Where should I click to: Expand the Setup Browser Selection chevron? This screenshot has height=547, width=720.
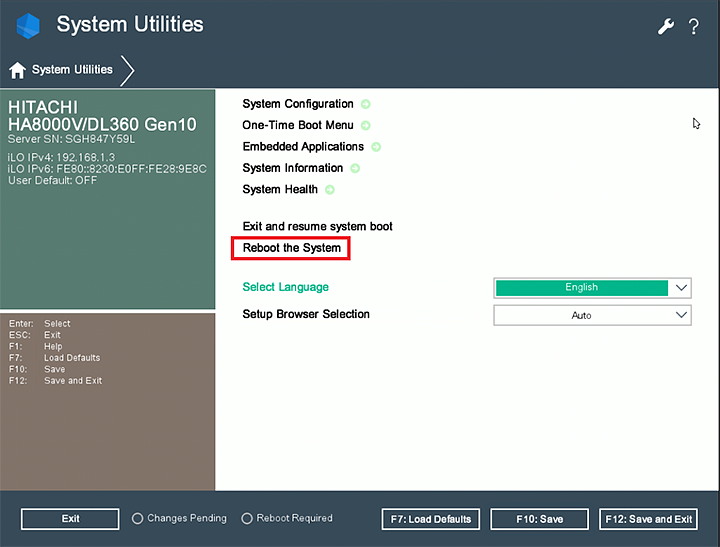pyautogui.click(x=681, y=315)
